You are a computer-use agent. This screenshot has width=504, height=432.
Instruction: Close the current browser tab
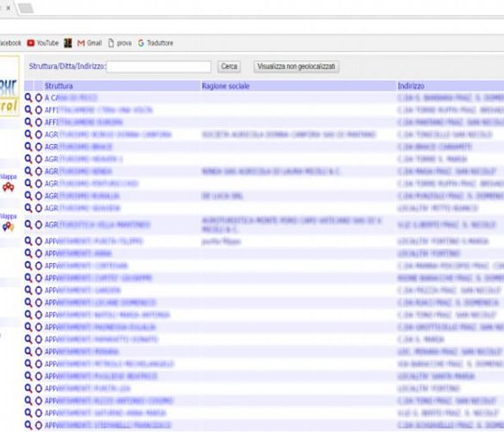9,8
